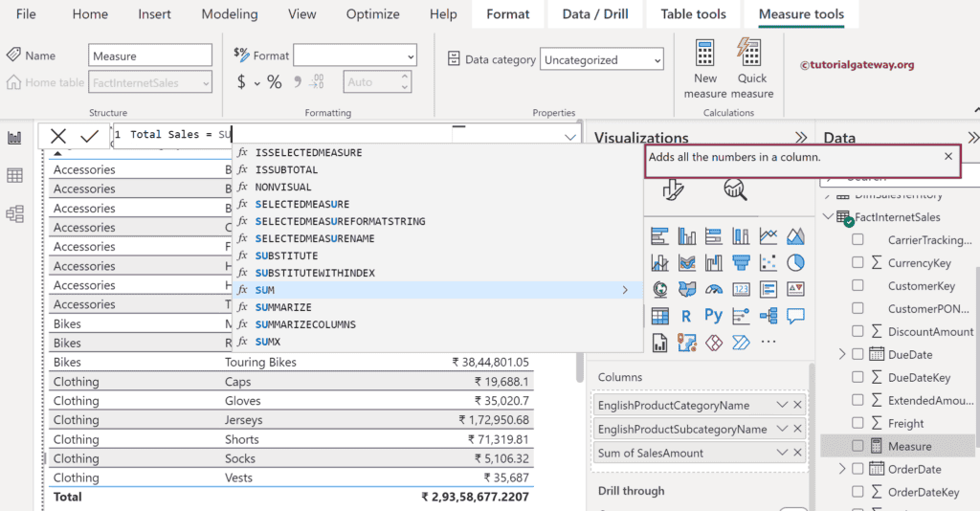Image resolution: width=980 pixels, height=511 pixels.
Task: Cancel the formula with the X icon
Action: click(58, 136)
